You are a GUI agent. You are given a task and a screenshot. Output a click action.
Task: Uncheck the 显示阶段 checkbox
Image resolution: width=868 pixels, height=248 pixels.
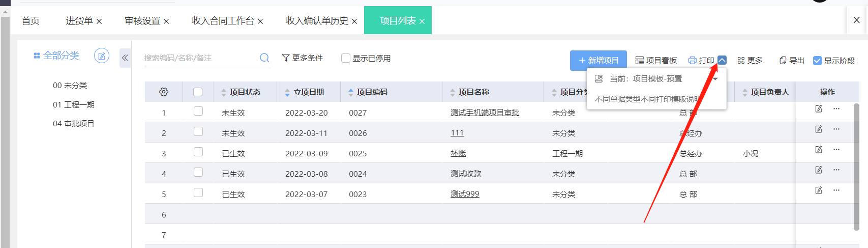[x=817, y=61]
